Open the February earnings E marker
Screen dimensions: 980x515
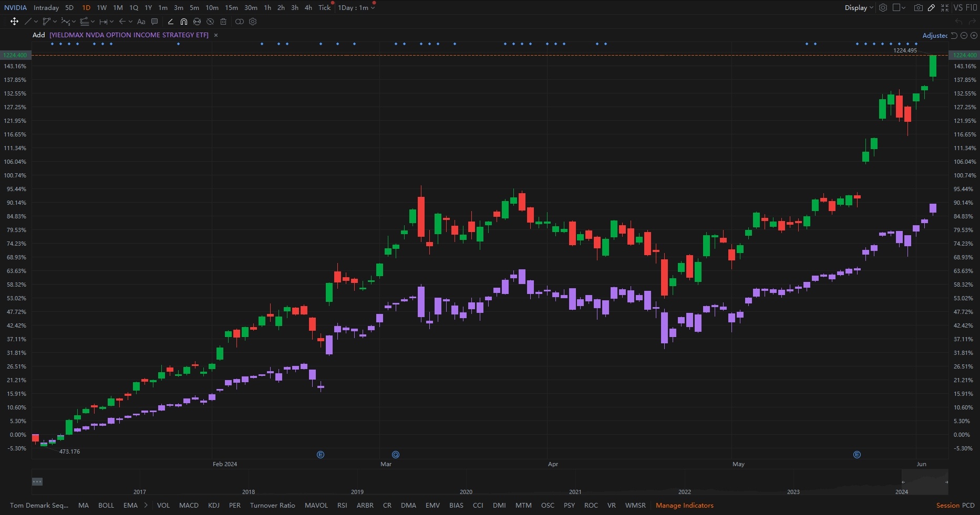coord(321,455)
